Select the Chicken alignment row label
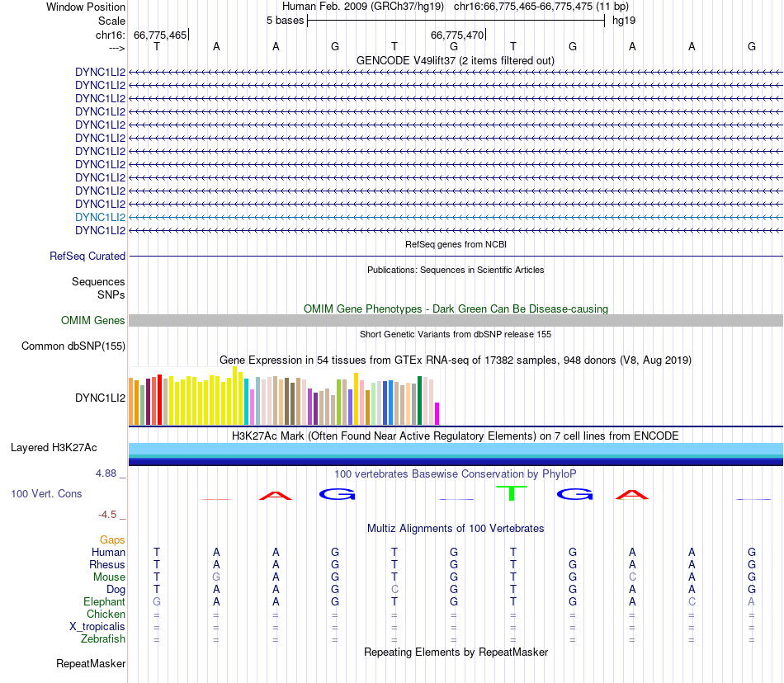Image resolution: width=784 pixels, height=683 pixels. pos(106,614)
